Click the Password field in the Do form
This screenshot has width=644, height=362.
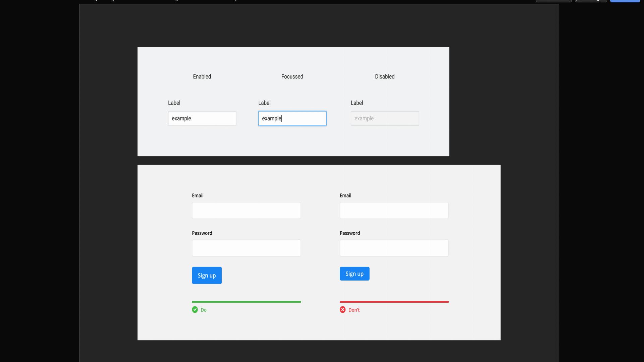coord(246,248)
